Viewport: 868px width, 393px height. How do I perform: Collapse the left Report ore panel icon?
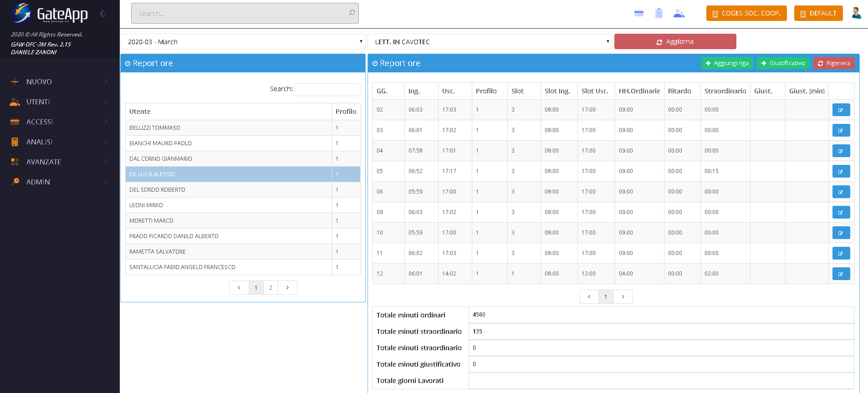tap(128, 64)
